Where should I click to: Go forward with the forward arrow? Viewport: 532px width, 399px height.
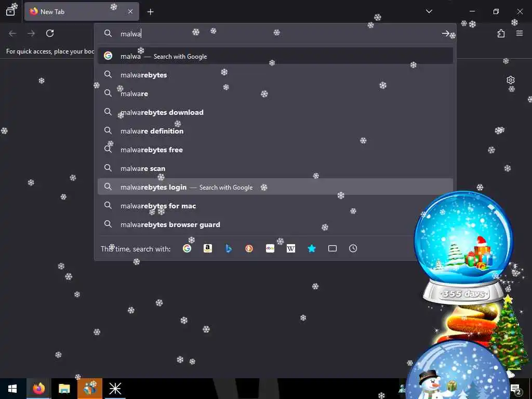pyautogui.click(x=31, y=33)
